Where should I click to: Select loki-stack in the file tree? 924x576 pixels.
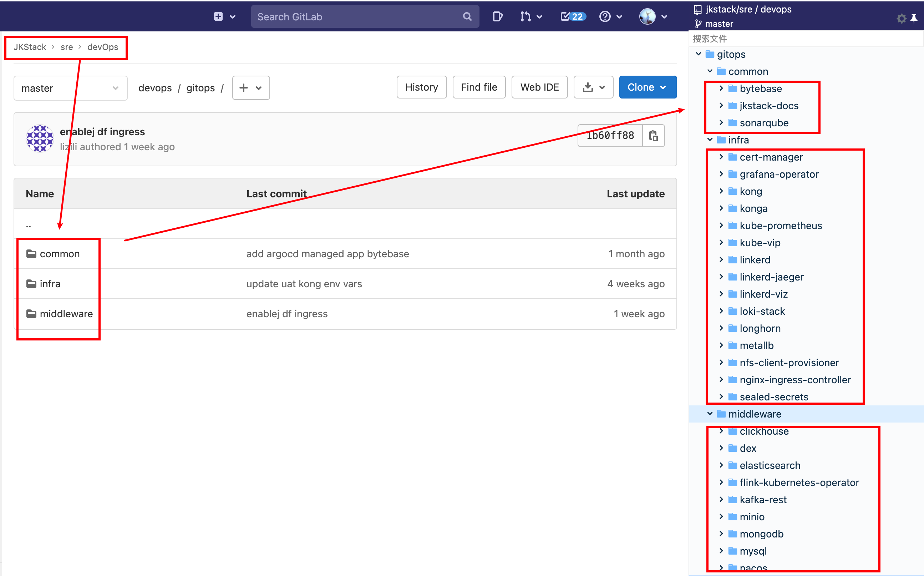point(762,311)
